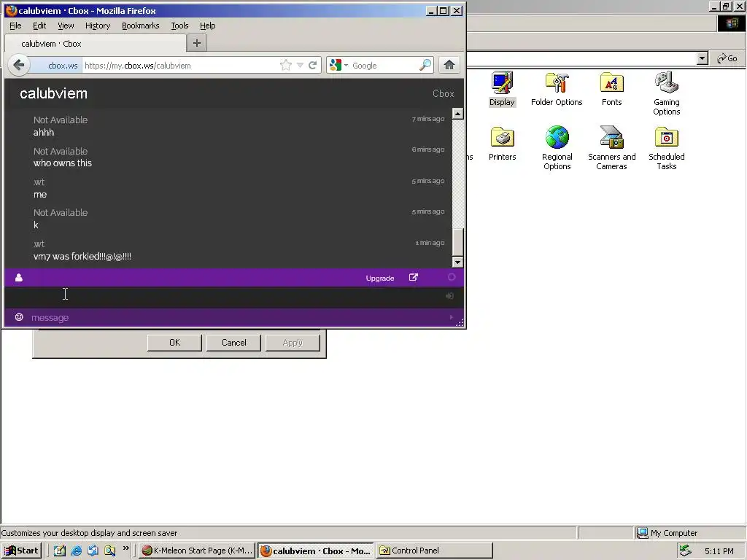Open the View menu in Firefox
747x560 pixels.
pyautogui.click(x=66, y=26)
